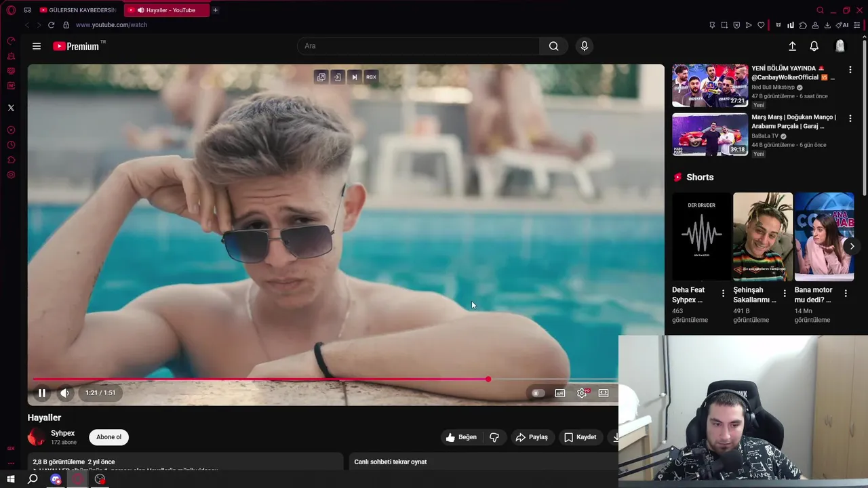Screen dimensions: 868x488
Task: Open the sidebar history clock icon
Action: pyautogui.click(x=11, y=145)
